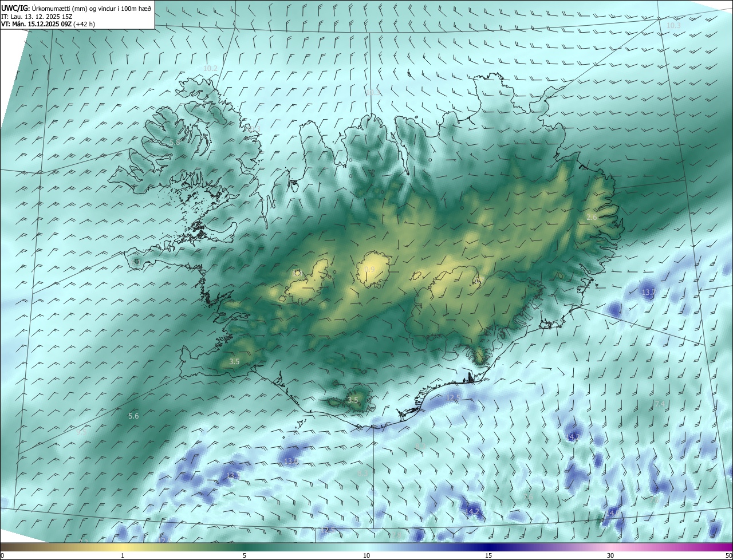
Task: Click the '15' tick on the color scale
Action: click(488, 555)
